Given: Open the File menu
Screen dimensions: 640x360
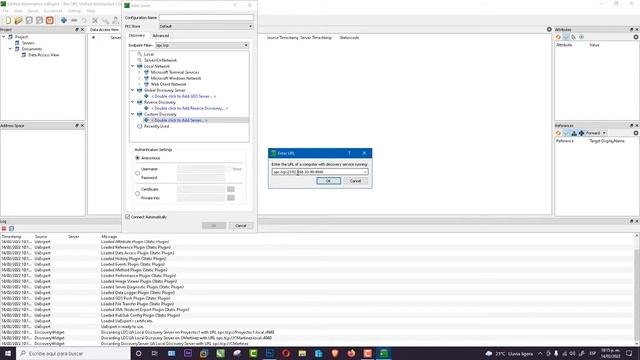Looking at the screenshot, I should [x=5, y=11].
